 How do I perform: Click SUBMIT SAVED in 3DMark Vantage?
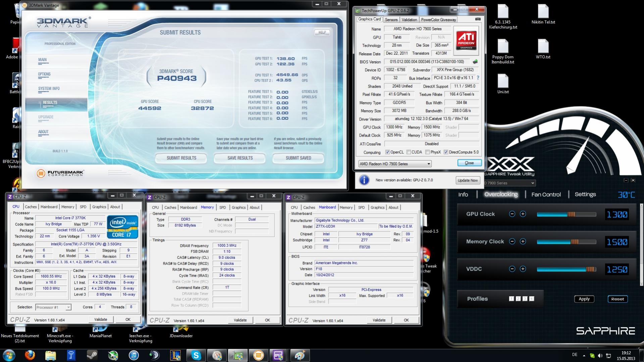point(298,158)
